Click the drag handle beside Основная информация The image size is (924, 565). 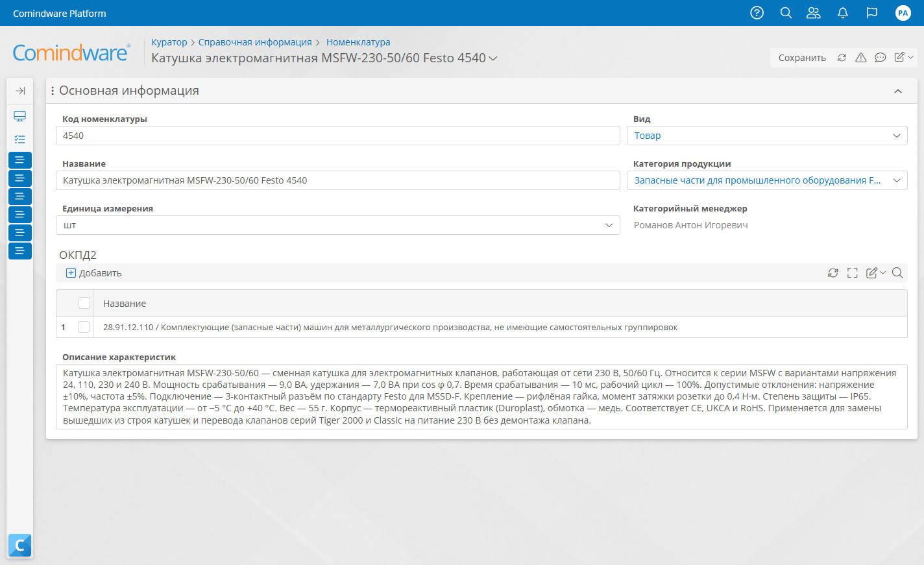point(53,91)
